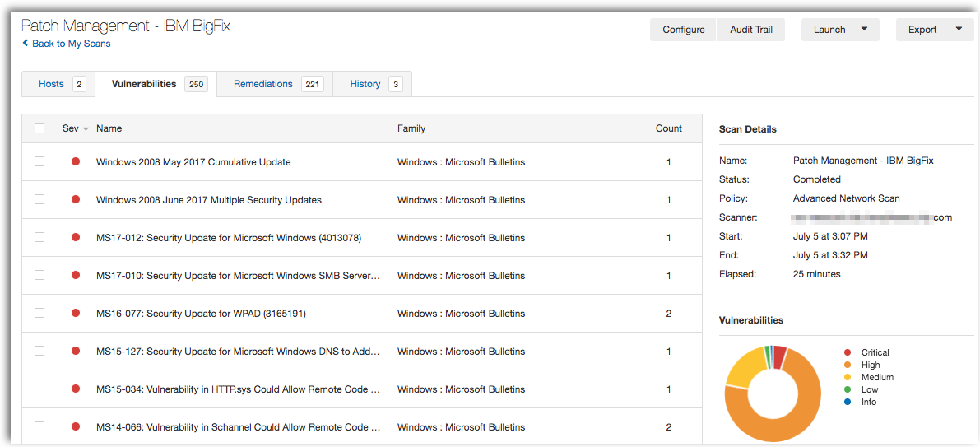Click the severity dot for Windows 2008 June 2017 updates
This screenshot has width=980, height=447.
[x=76, y=199]
